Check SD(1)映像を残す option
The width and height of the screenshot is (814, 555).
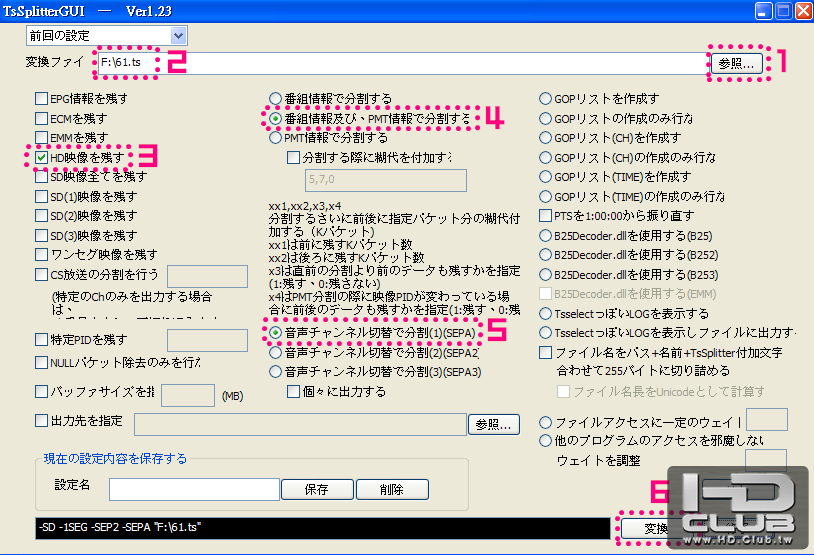[x=42, y=196]
